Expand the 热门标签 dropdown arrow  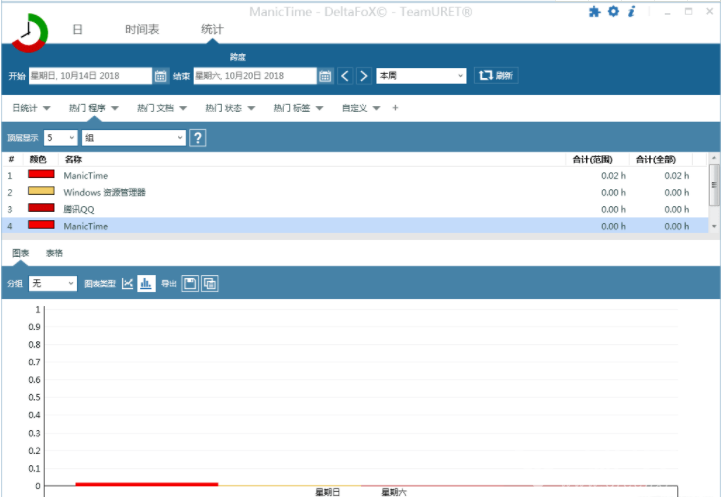pyautogui.click(x=319, y=108)
